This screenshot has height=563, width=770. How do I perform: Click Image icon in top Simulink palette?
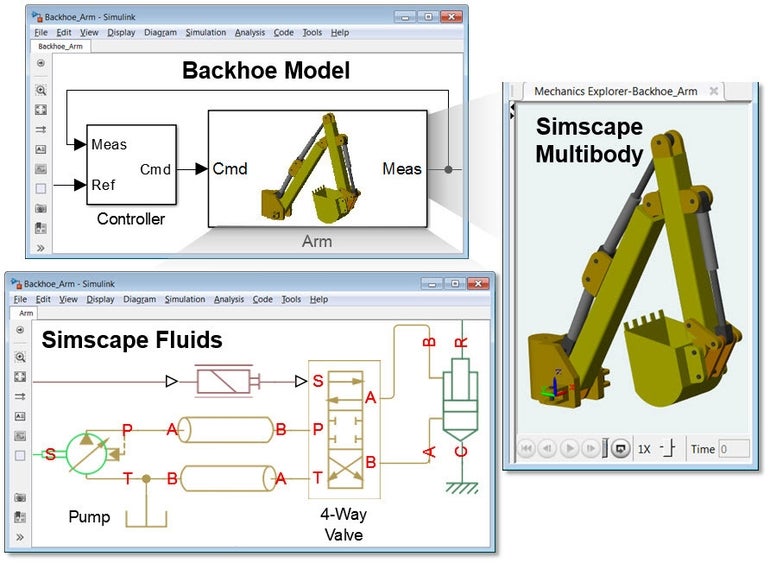click(x=41, y=169)
